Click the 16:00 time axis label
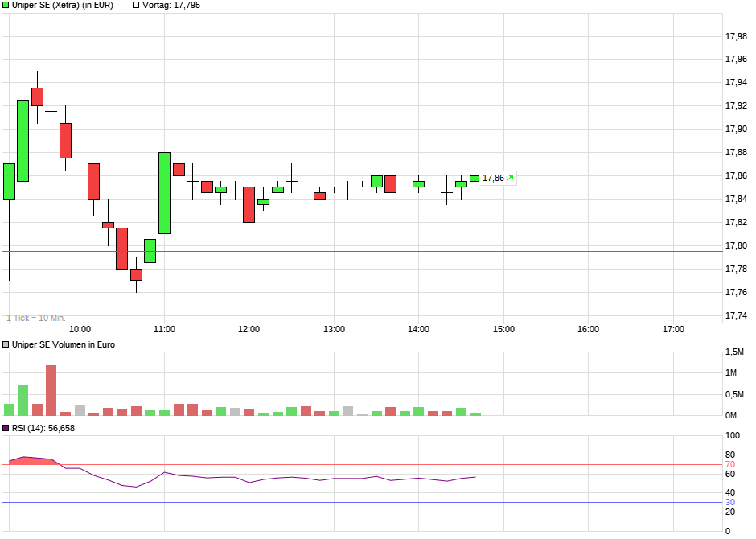The image size is (756, 539). pos(588,329)
